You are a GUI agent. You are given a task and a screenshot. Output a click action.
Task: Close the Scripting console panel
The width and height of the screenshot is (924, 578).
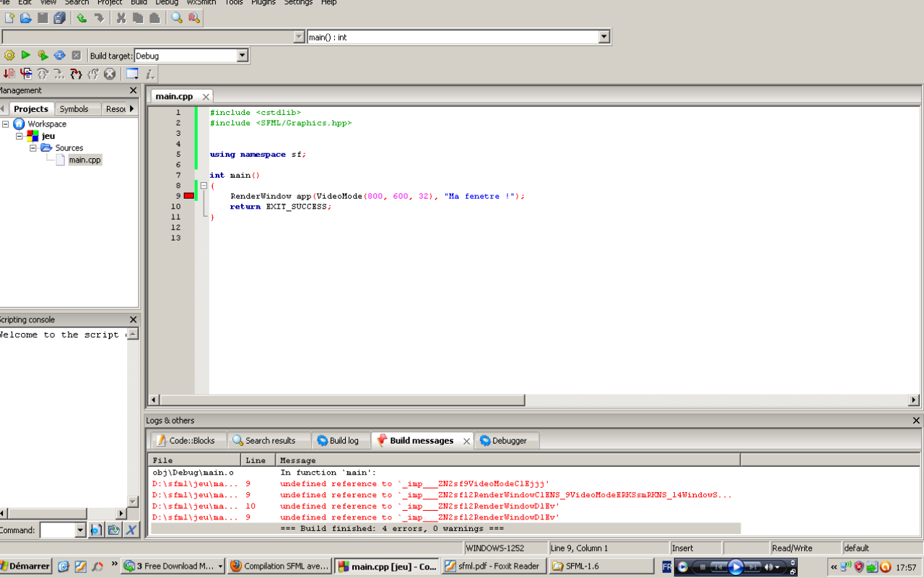133,319
